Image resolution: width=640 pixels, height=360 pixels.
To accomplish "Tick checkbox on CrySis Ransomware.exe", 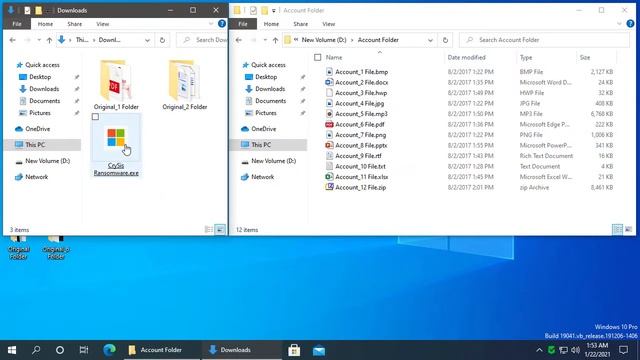I will tap(96, 117).
